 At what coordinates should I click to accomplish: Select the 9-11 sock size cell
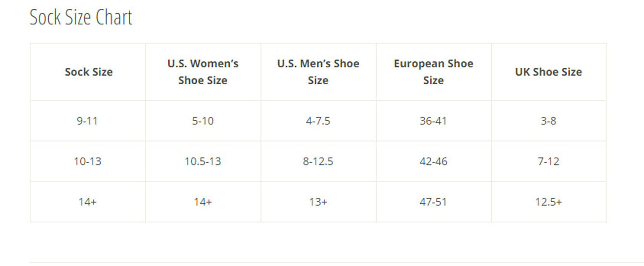(87, 121)
